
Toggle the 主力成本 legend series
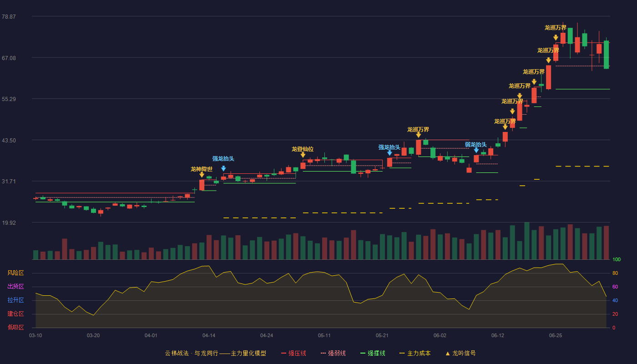[x=415, y=353]
